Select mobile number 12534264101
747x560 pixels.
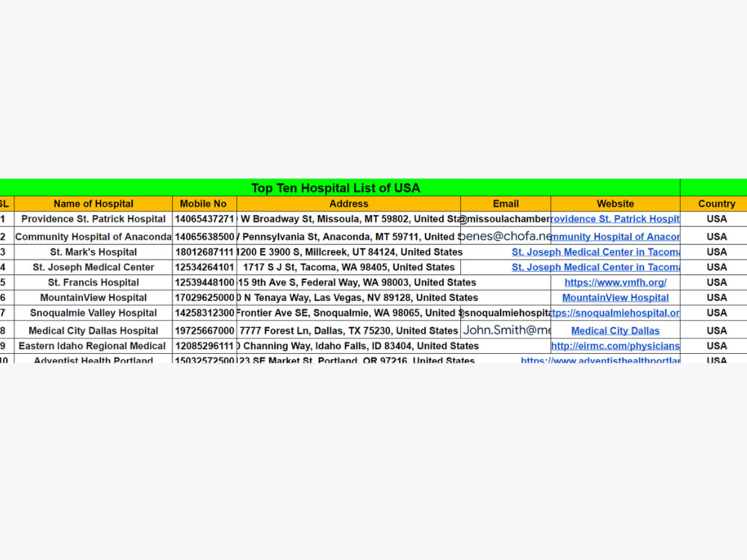204,267
